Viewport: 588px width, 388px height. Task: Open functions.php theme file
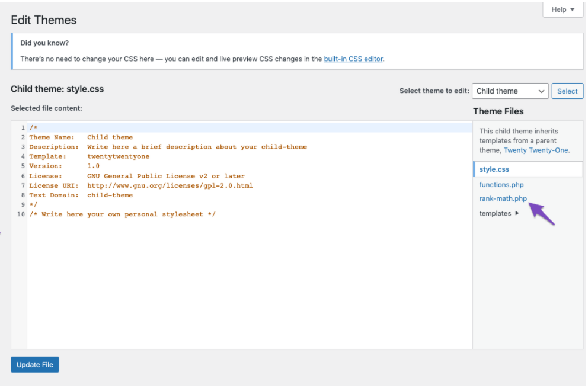tap(501, 185)
